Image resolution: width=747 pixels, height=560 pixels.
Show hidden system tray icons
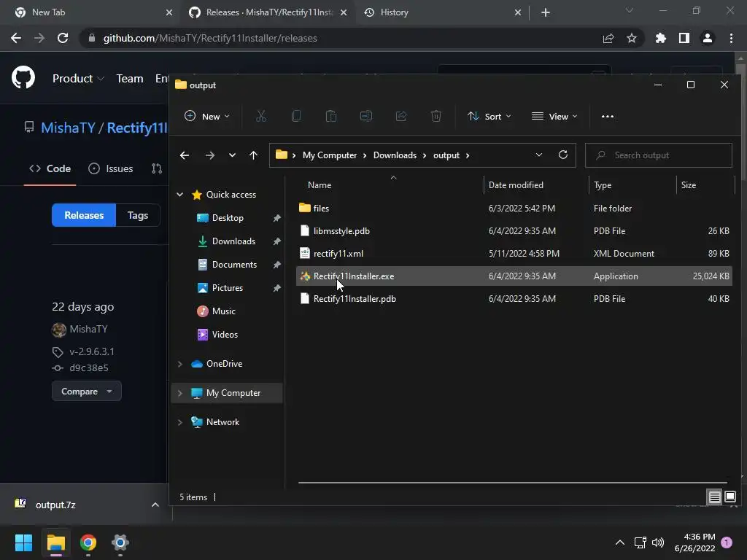(x=620, y=542)
